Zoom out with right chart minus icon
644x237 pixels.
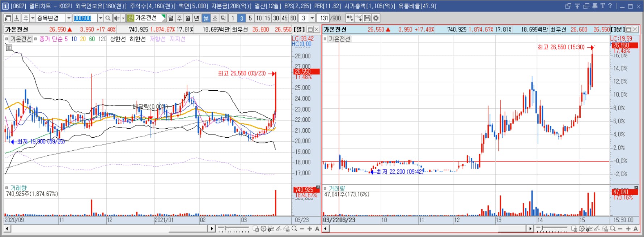coord(620,229)
